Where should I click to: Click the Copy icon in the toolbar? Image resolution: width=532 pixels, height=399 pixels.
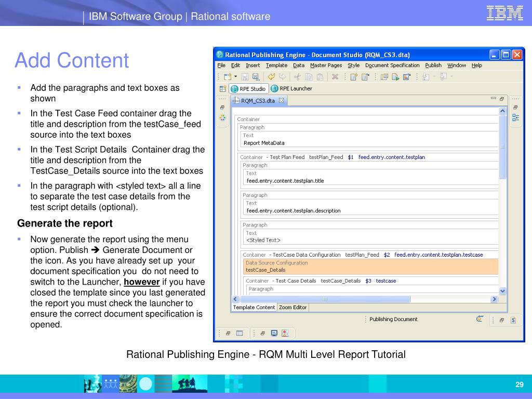[309, 77]
